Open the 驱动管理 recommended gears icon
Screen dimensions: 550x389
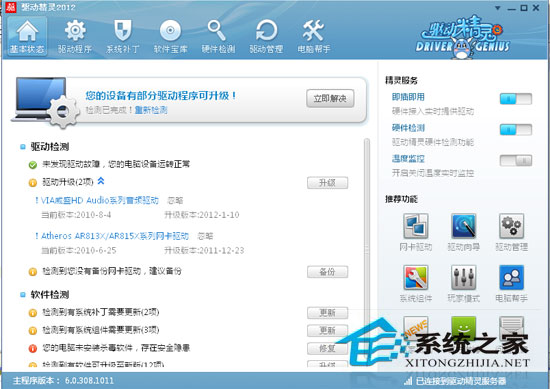coord(511,232)
